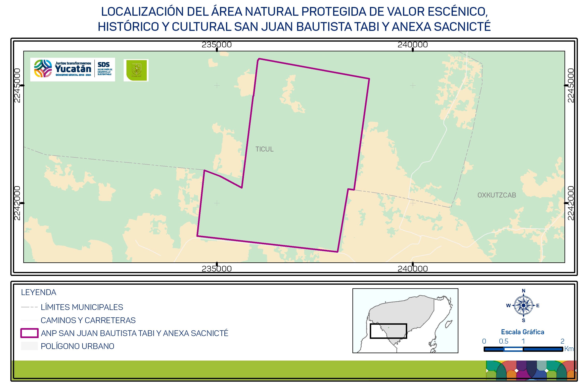The height and width of the screenshot is (392, 588).
Task: Click the compass rose north arrow
Action: (x=523, y=305)
